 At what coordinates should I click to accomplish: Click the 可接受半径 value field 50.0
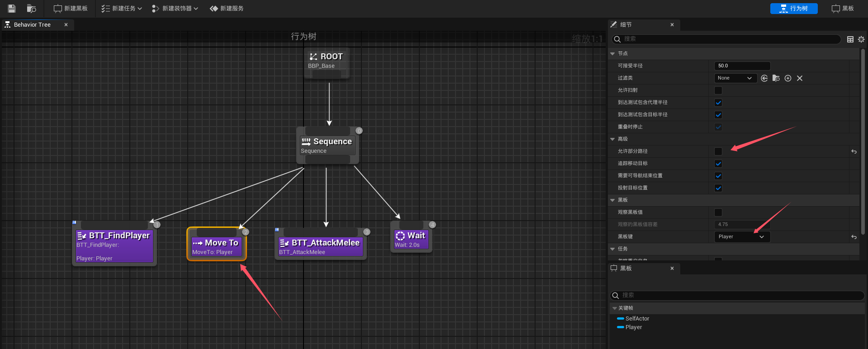pos(742,66)
